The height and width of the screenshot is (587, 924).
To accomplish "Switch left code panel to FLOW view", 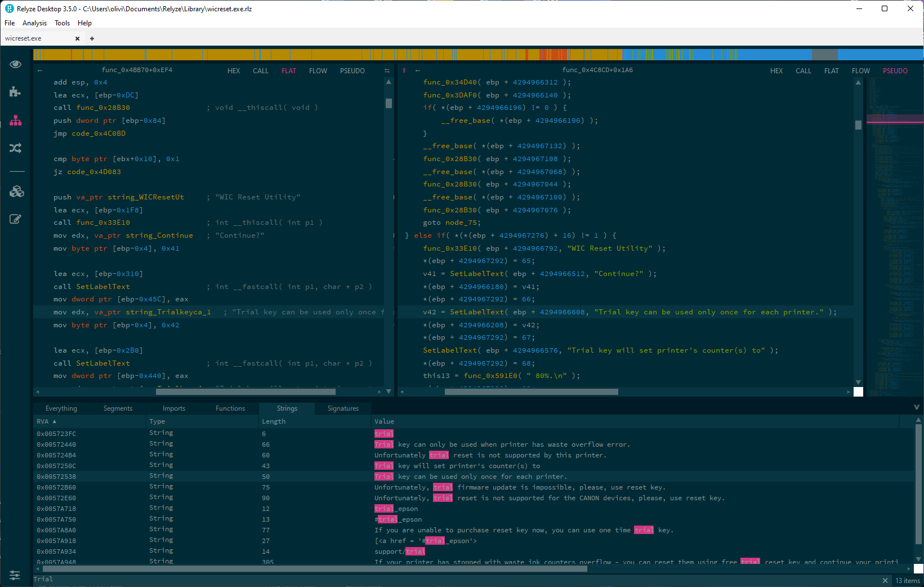I will pos(318,71).
